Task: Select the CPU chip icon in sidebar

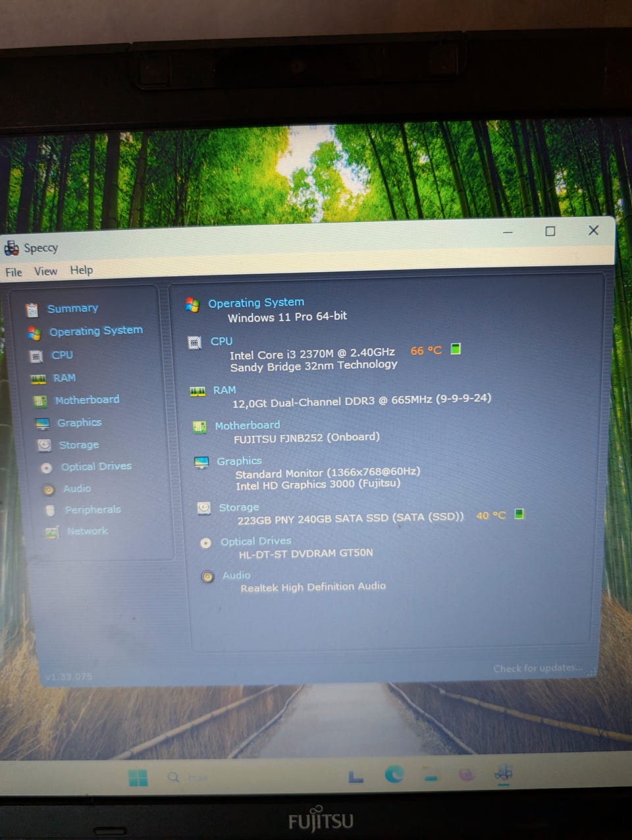Action: click(x=36, y=356)
